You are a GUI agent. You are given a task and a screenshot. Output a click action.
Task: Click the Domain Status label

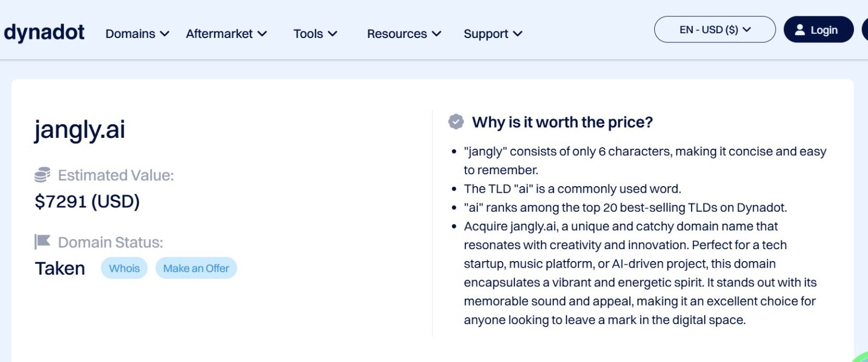tap(110, 242)
